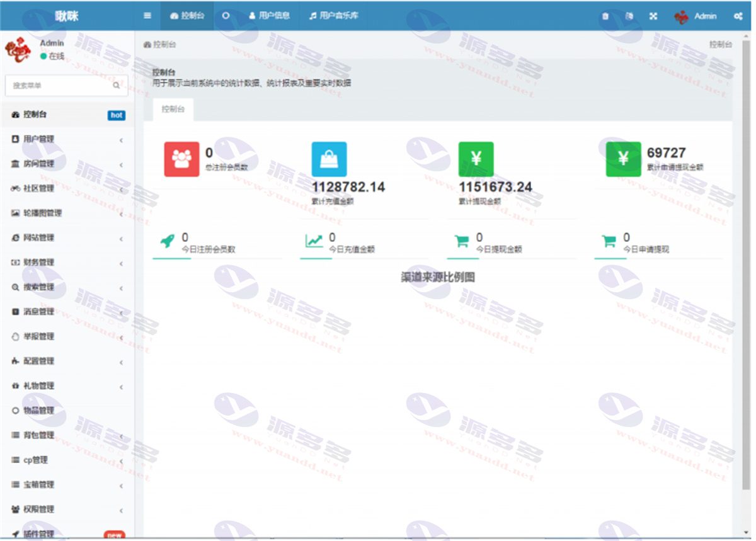Click the 控制台 breadcrumb at top right

pos(721,45)
